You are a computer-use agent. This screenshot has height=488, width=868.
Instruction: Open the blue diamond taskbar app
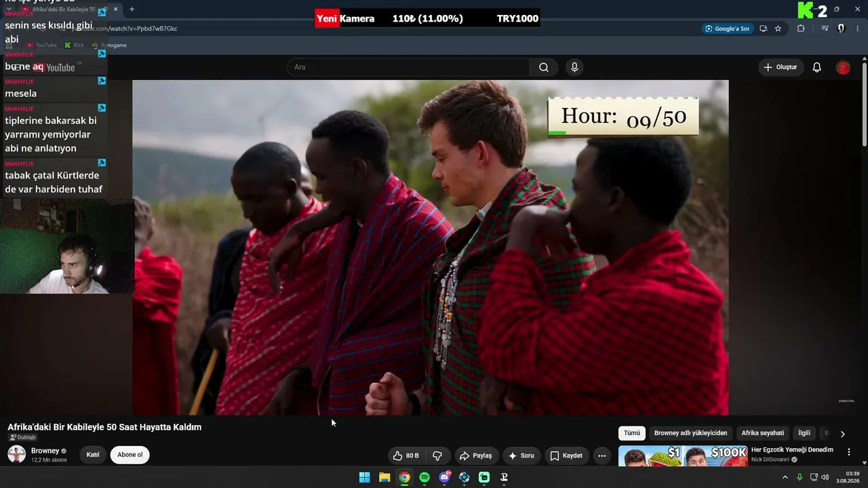click(x=465, y=477)
